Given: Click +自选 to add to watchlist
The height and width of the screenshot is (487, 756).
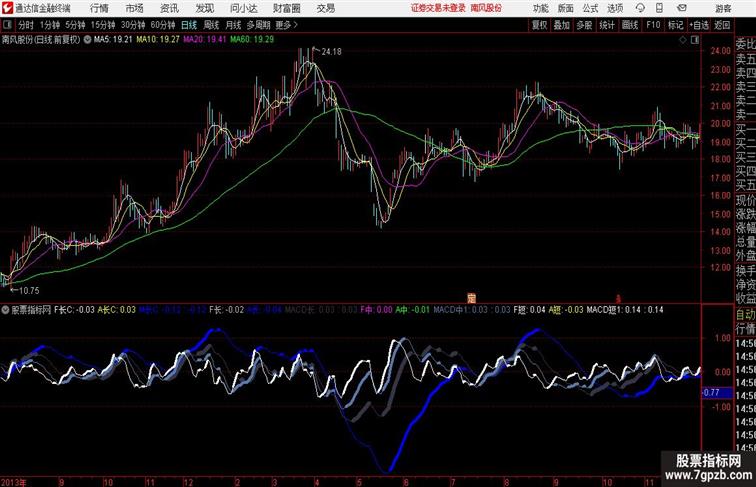Looking at the screenshot, I should pyautogui.click(x=699, y=25).
